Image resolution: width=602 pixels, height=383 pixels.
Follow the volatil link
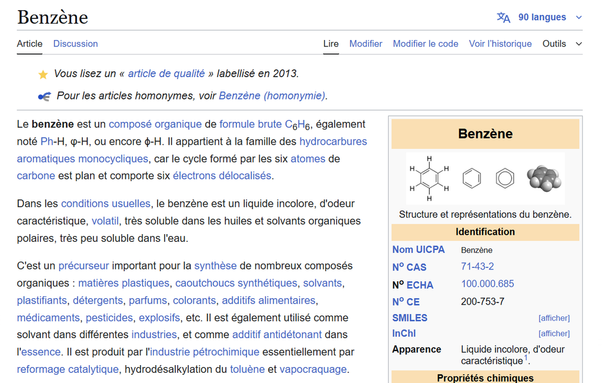click(105, 221)
